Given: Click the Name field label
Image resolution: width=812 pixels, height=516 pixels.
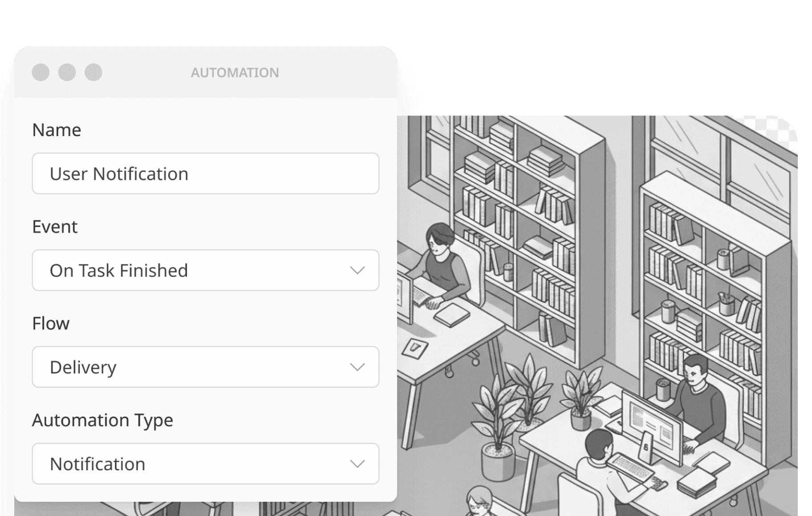Looking at the screenshot, I should (x=57, y=130).
